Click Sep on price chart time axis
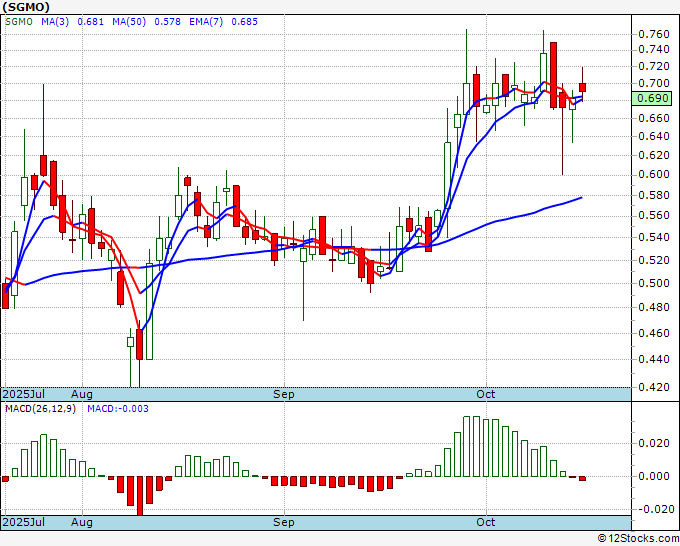The height and width of the screenshot is (546, 680). pos(284,394)
